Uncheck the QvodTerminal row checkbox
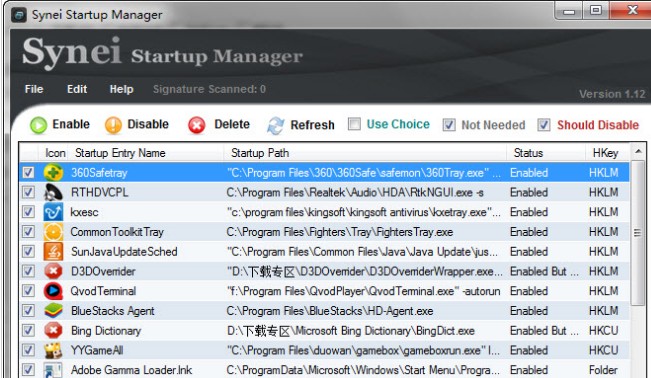Screen dimensions: 651x378 coord(28,291)
